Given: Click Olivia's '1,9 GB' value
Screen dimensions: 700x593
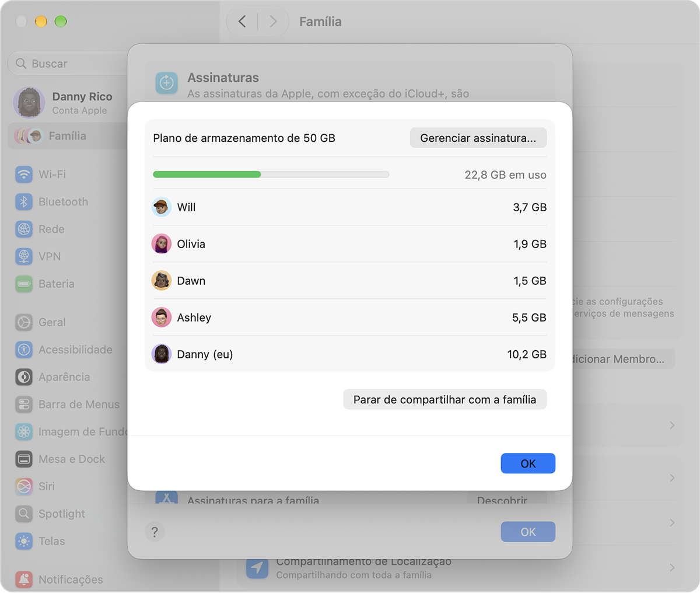Looking at the screenshot, I should [x=530, y=244].
